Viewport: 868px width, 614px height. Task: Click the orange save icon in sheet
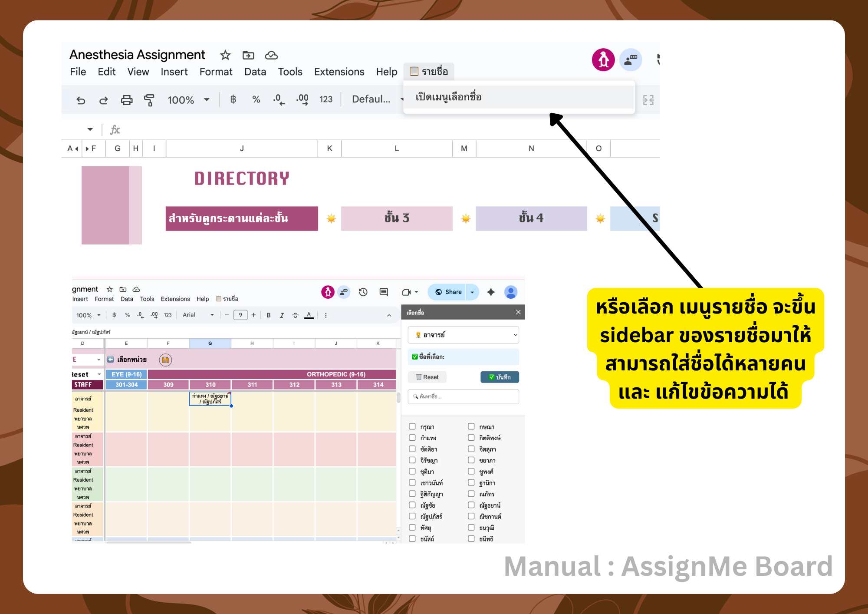(165, 360)
